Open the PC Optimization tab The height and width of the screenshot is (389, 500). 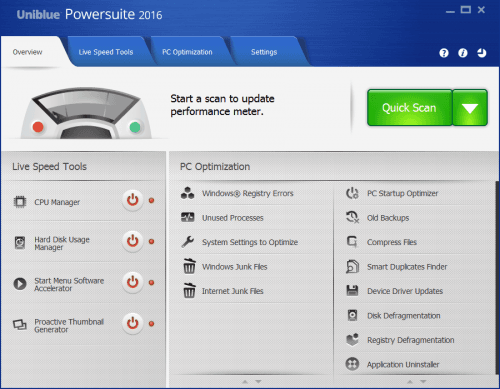click(187, 52)
